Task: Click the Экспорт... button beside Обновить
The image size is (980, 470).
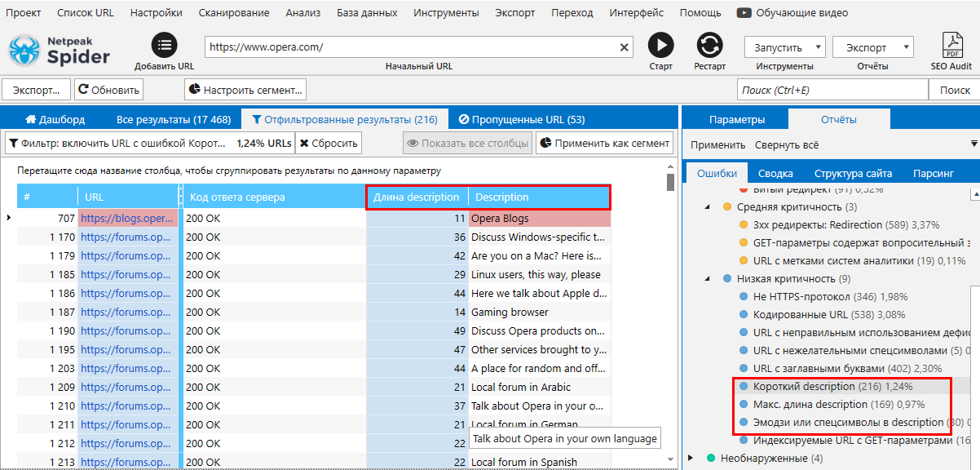Action: [x=37, y=90]
